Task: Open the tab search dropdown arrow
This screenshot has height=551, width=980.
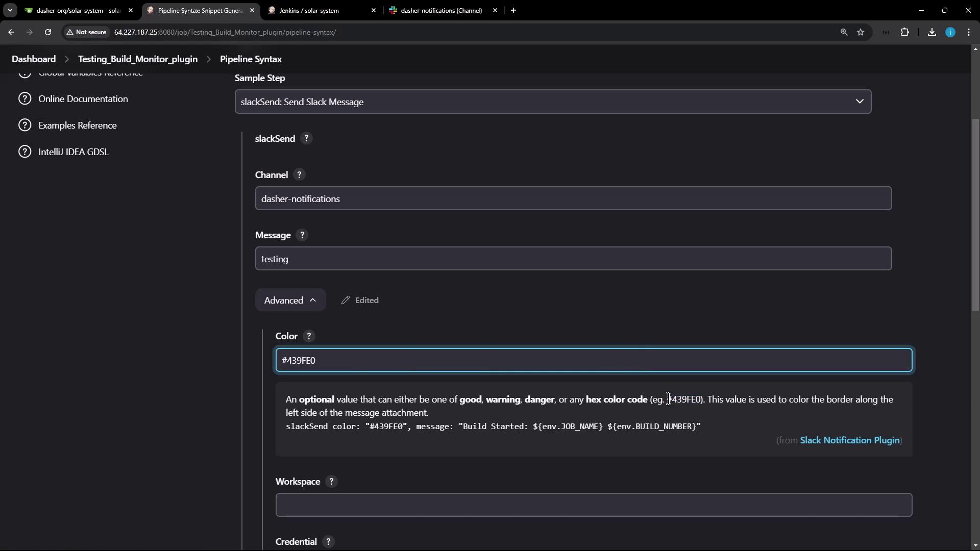Action: pyautogui.click(x=10, y=10)
